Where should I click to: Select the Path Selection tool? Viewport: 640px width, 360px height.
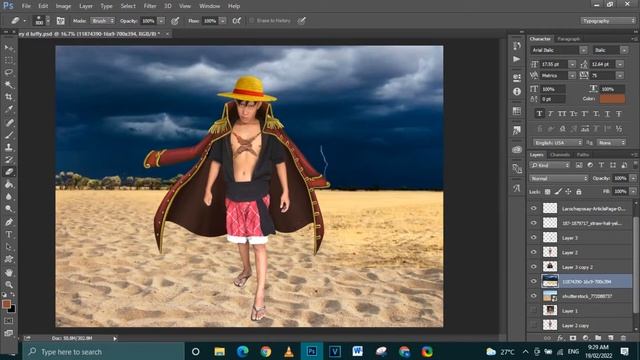[x=9, y=247]
